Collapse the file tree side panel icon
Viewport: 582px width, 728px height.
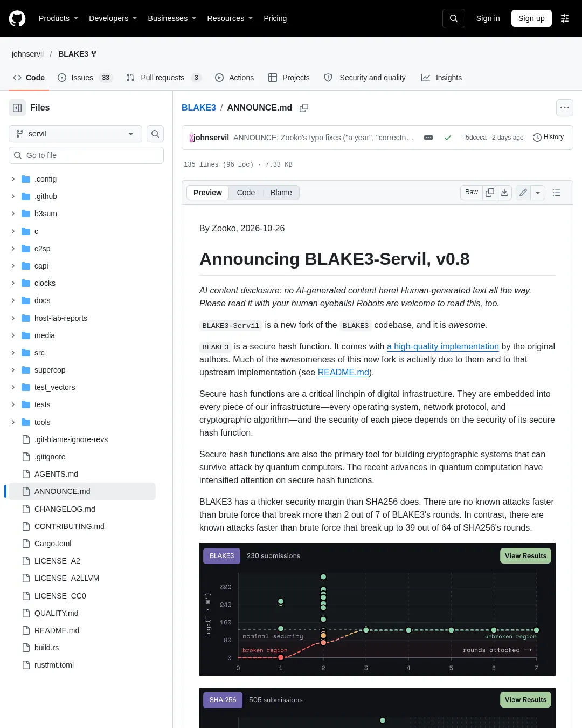[x=17, y=108]
